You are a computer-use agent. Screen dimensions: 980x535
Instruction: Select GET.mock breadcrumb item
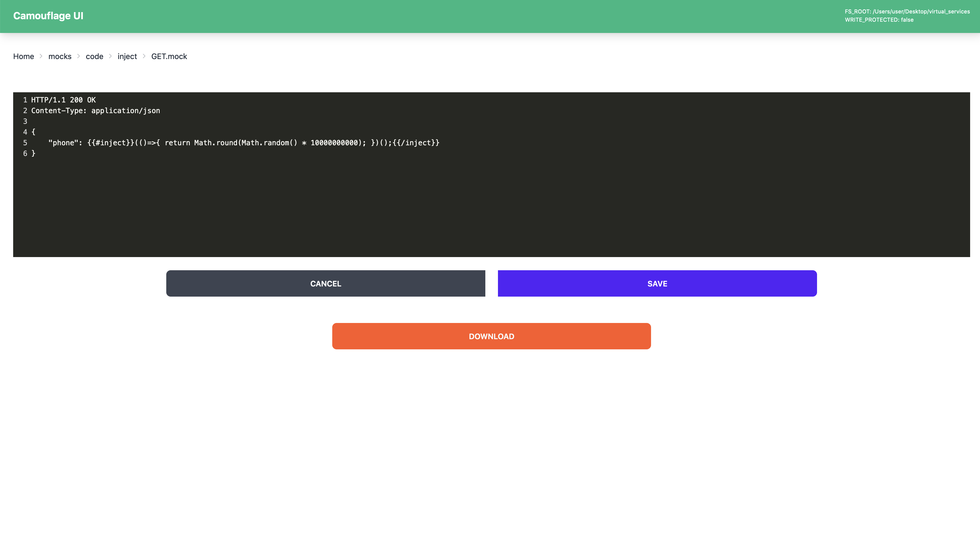point(169,56)
